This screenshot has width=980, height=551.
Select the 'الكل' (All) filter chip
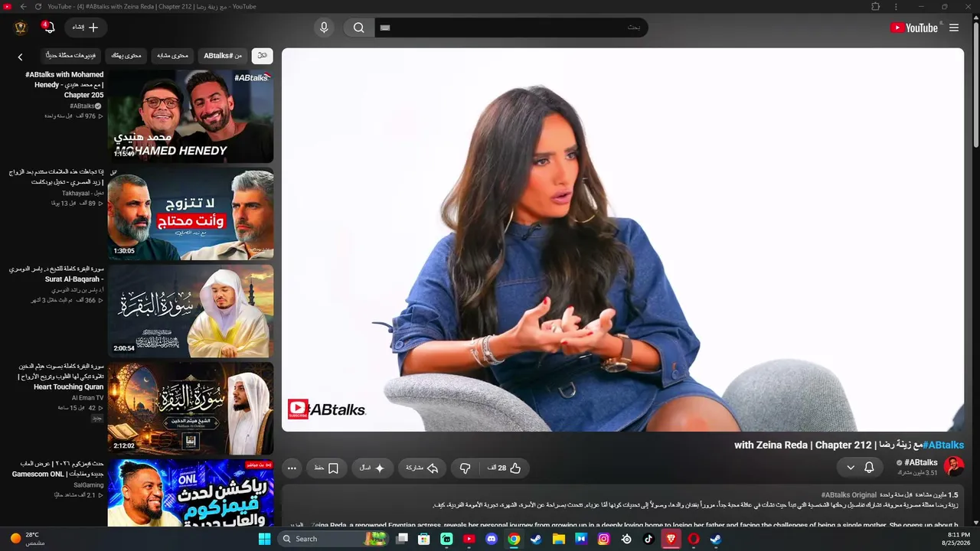[x=262, y=56]
